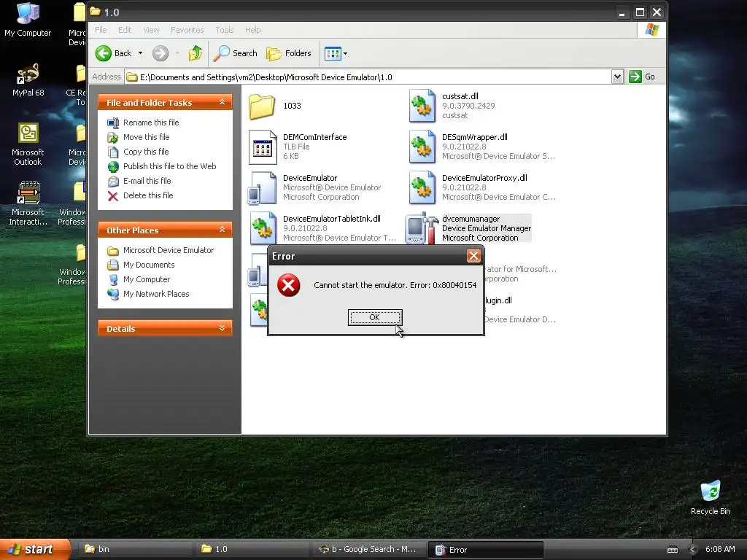Collapse the File and Folder Tasks panel
Image resolution: width=747 pixels, height=560 pixels.
(x=222, y=102)
